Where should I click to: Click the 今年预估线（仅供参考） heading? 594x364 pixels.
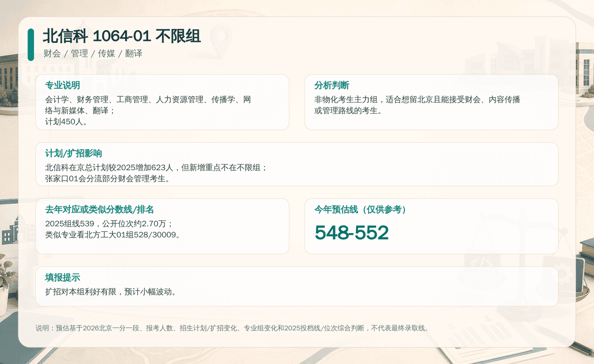pos(360,209)
